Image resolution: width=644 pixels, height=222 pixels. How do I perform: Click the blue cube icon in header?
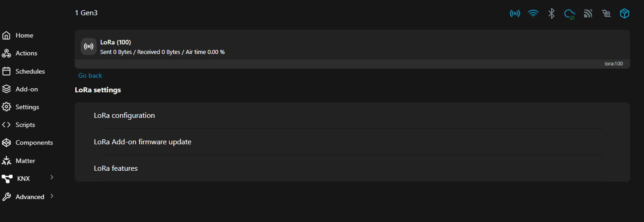click(624, 13)
